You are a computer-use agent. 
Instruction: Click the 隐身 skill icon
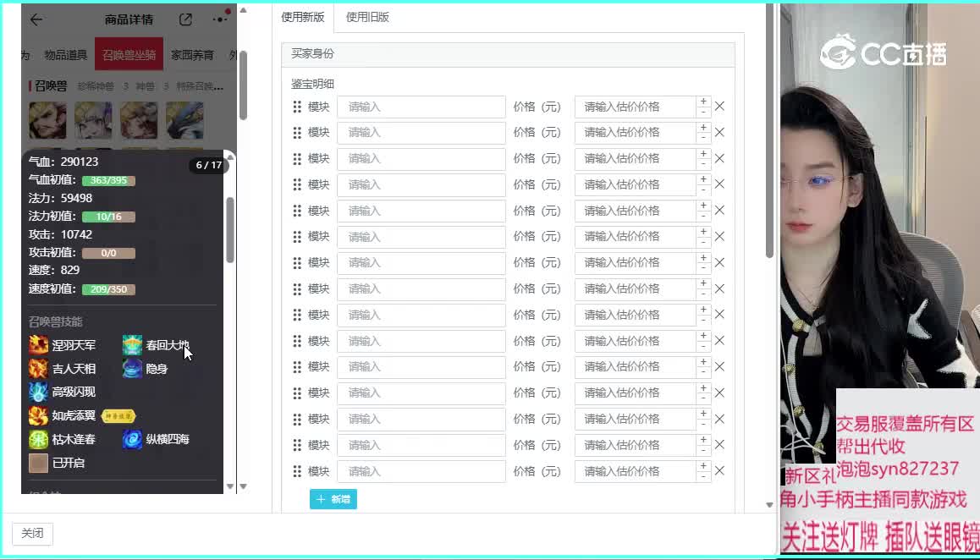tap(132, 369)
